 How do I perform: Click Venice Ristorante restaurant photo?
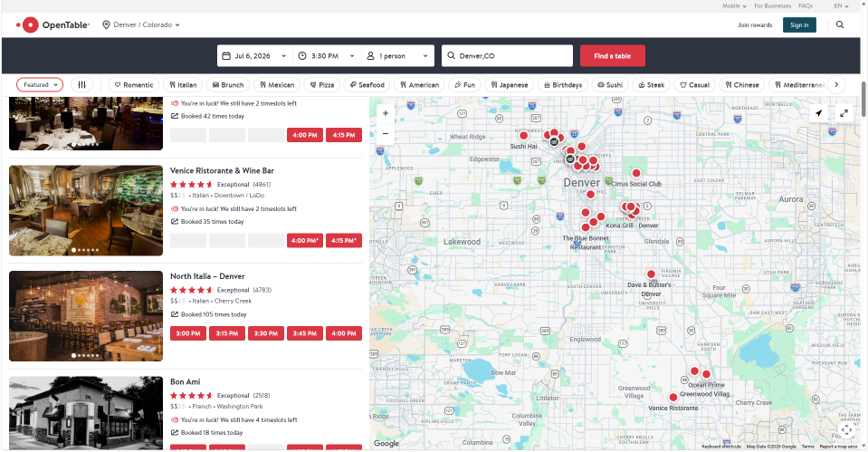tap(86, 210)
